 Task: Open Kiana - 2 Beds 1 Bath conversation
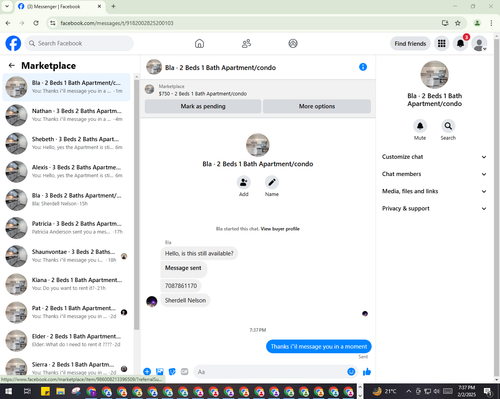(x=66, y=284)
